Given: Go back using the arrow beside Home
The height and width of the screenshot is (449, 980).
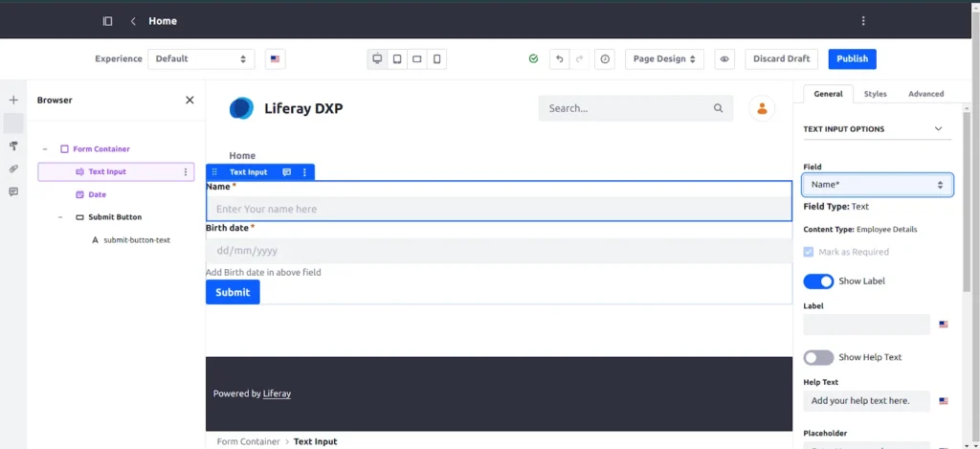Looking at the screenshot, I should (x=133, y=21).
